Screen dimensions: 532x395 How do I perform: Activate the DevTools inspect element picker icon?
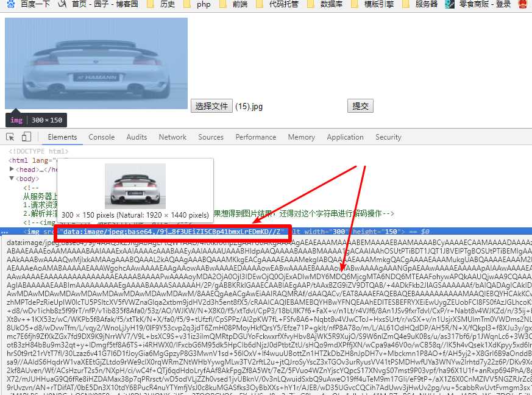pyautogui.click(x=10, y=137)
